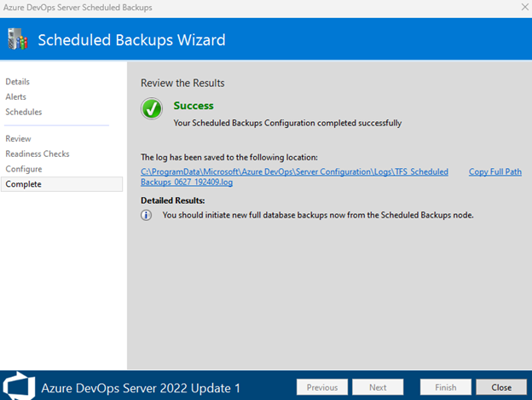Click the Azure DevOps logo in footer
The width and height of the screenshot is (532, 400).
tap(16, 387)
